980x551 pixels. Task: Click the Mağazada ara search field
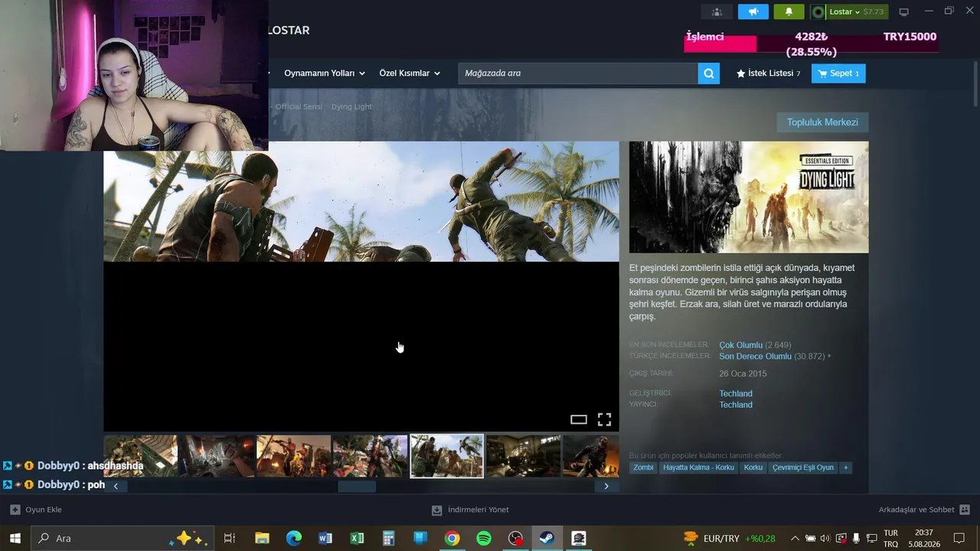click(x=578, y=73)
